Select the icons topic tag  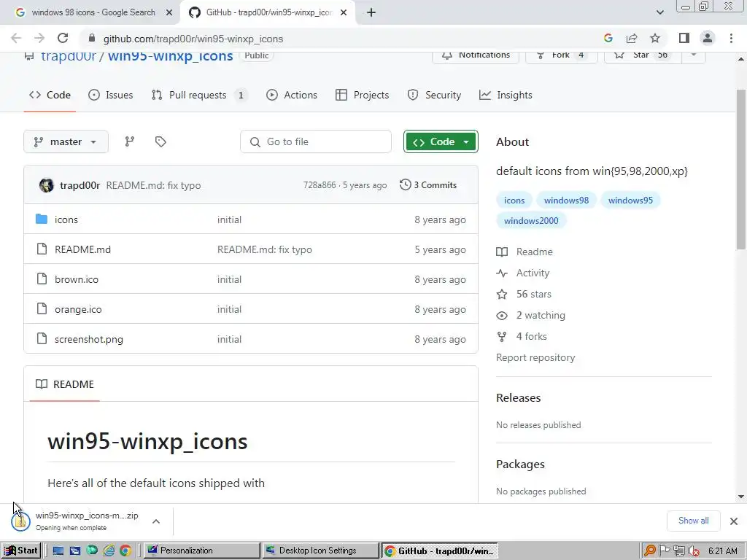tap(514, 200)
